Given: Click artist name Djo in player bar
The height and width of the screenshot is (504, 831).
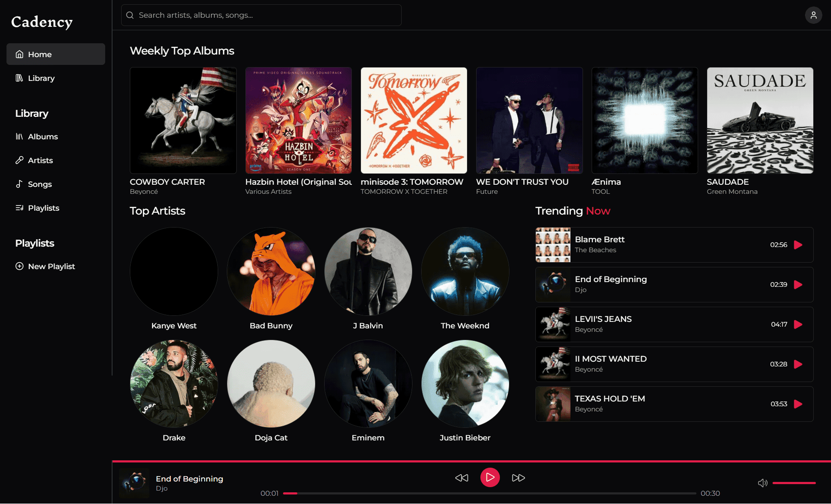Looking at the screenshot, I should point(161,488).
